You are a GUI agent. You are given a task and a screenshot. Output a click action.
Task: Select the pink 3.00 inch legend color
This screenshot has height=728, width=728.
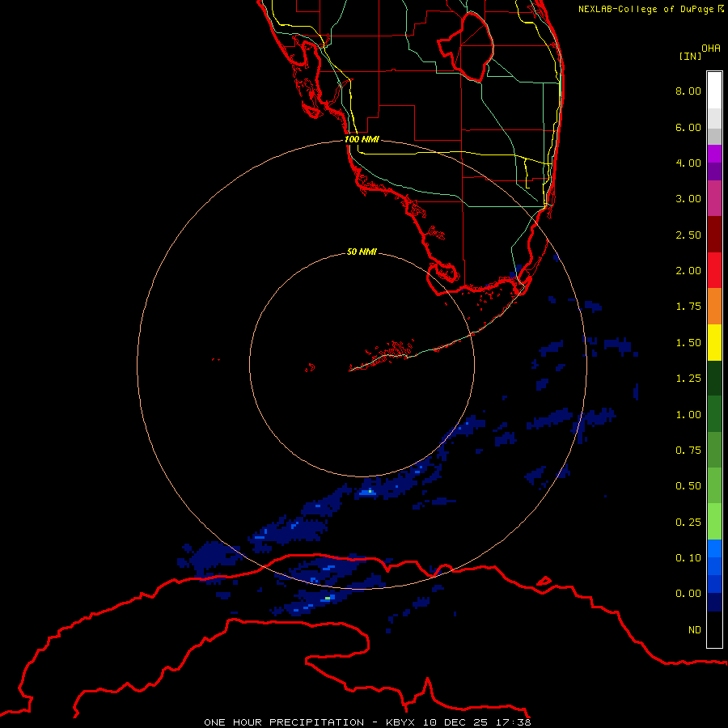click(x=714, y=198)
